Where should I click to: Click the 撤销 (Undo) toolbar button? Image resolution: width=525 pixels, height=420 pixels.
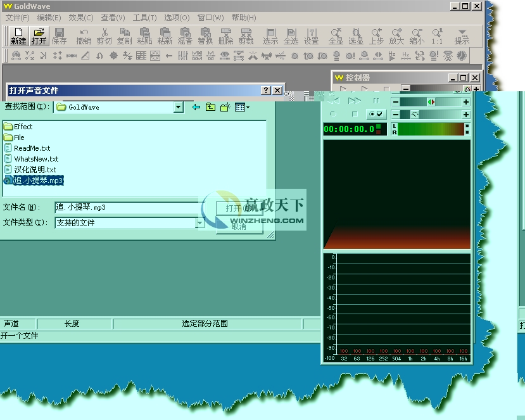(x=84, y=36)
